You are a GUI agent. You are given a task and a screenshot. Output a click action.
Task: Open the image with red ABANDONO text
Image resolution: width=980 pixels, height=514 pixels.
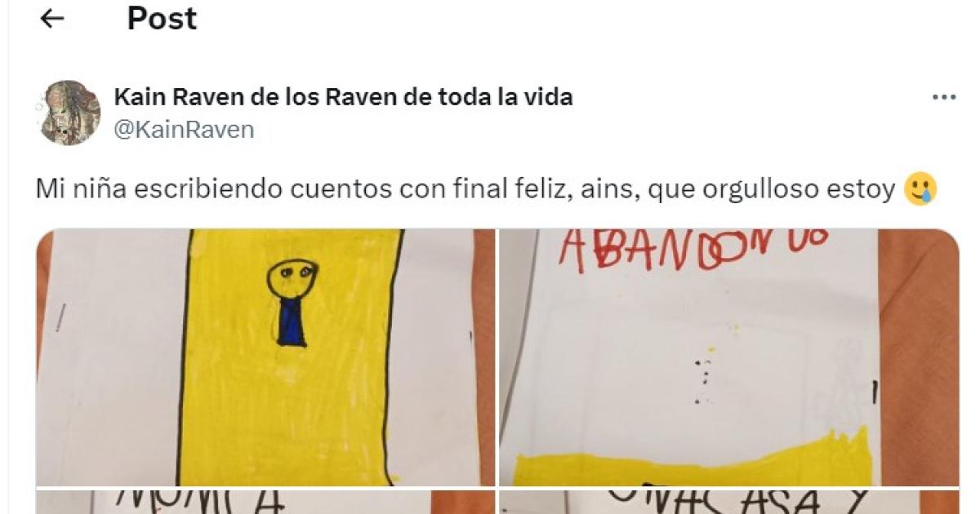729,357
